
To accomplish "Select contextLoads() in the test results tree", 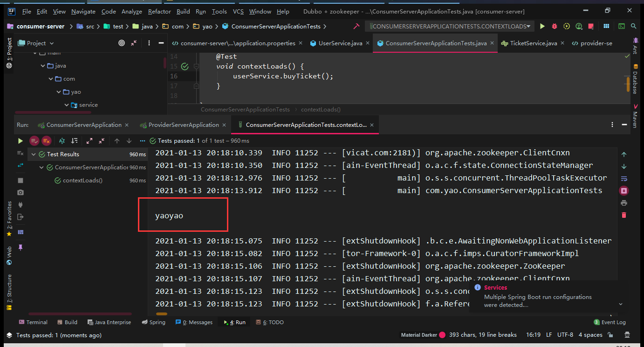I will point(82,180).
